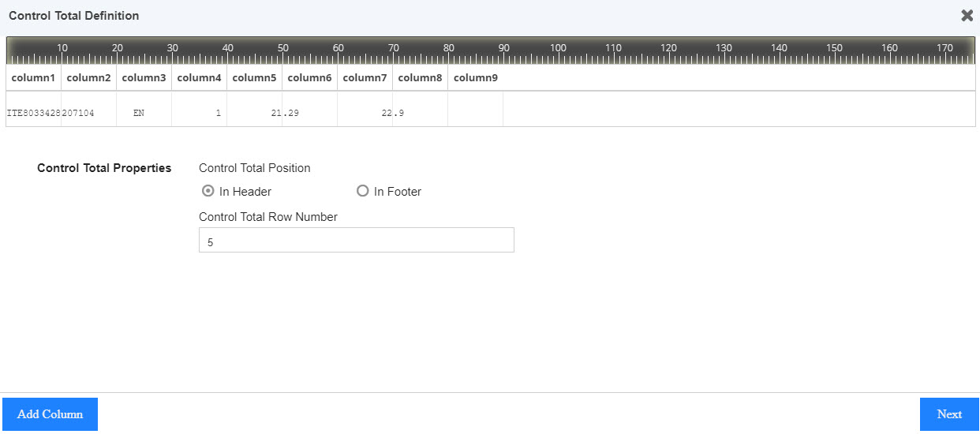
Task: Click the Next button
Action: point(949,414)
